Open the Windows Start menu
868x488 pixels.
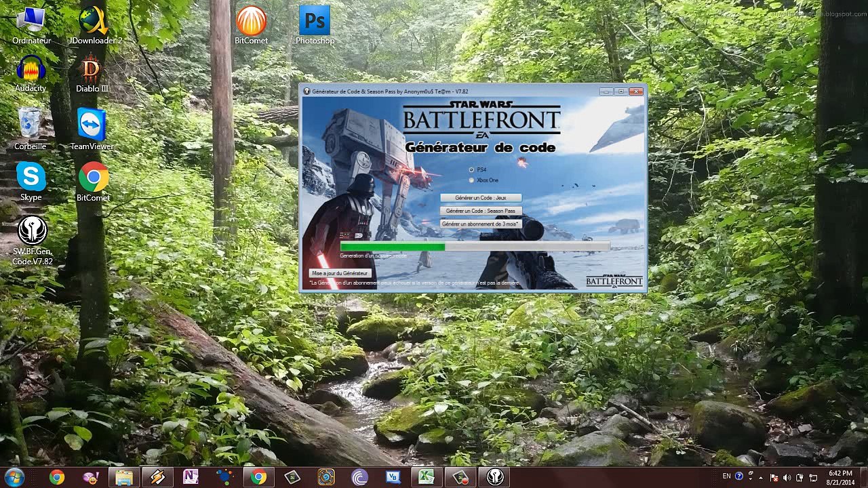14,477
